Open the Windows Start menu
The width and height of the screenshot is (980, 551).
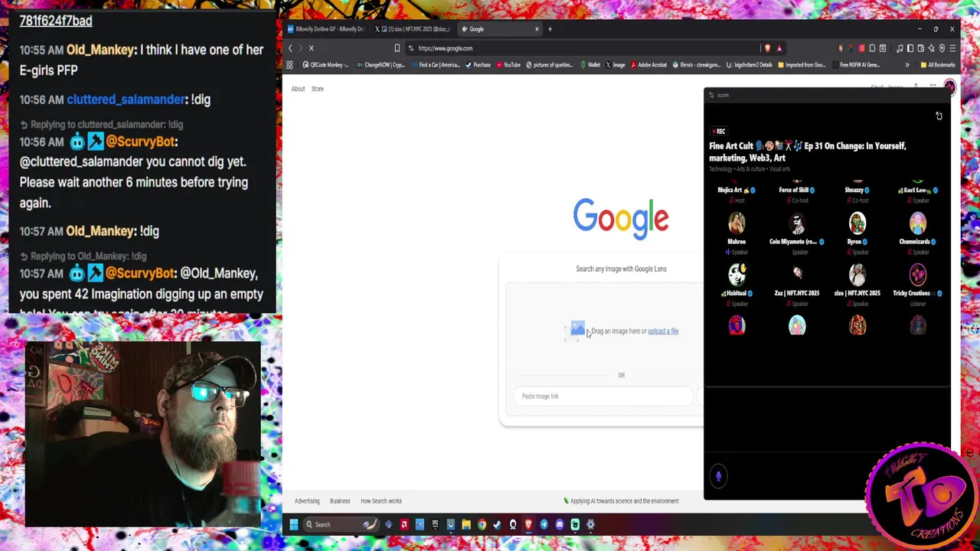[x=294, y=524]
